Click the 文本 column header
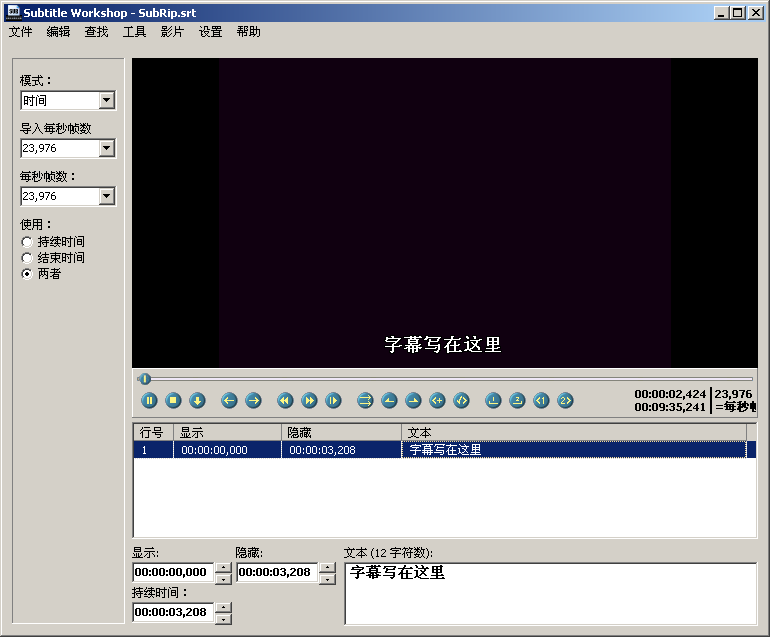This screenshot has height=637, width=770. (x=574, y=433)
